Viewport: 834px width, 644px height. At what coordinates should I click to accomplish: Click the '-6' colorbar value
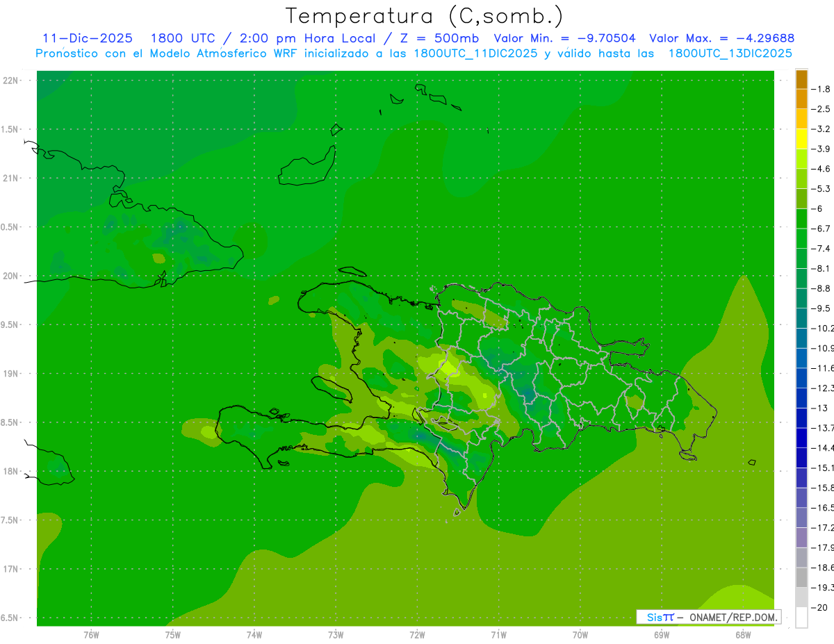[x=818, y=208]
